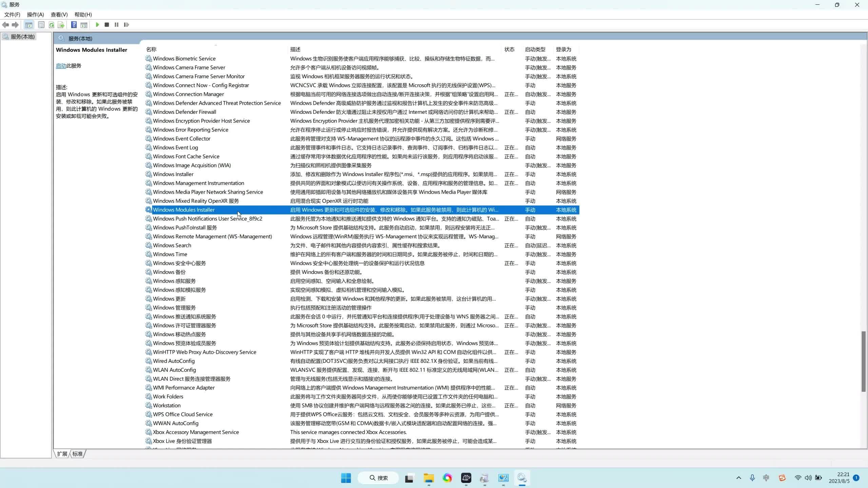Sort by the 名称 column header

point(216,49)
